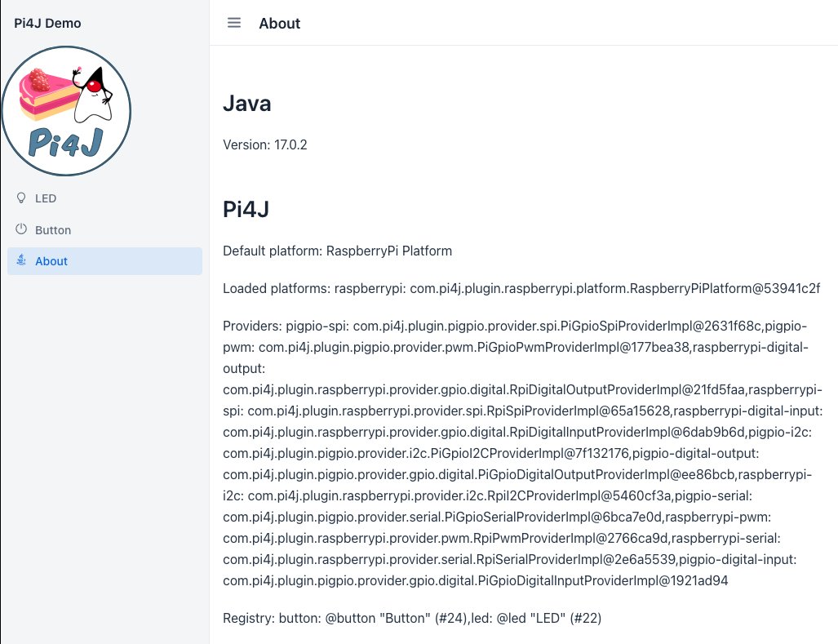
Task: Select the highlighted About navigation item
Action: click(104, 261)
